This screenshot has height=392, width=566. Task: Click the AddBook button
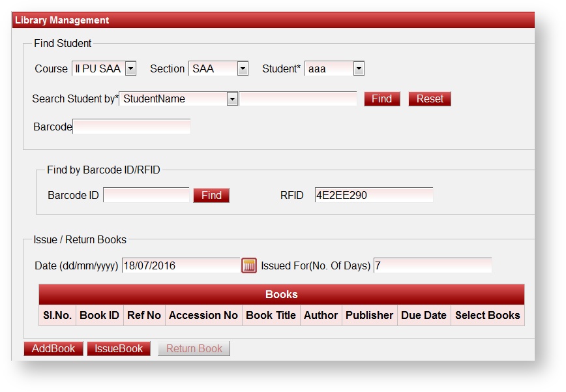click(x=53, y=349)
